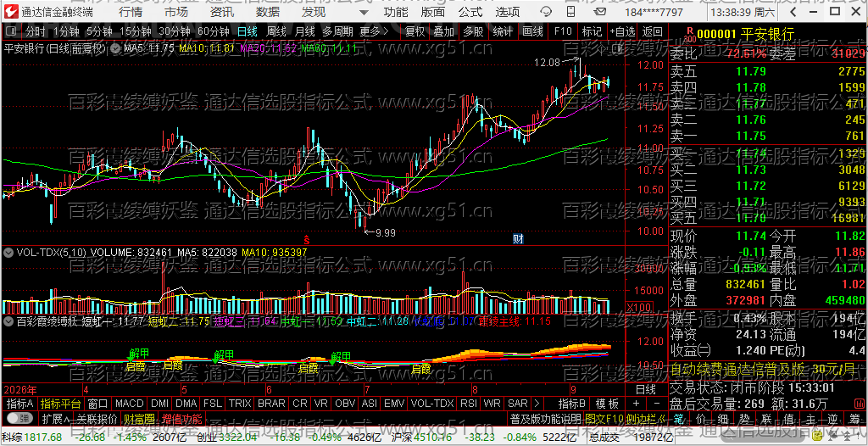
Task: Open the 财 info marker on the chart
Action: click(518, 239)
